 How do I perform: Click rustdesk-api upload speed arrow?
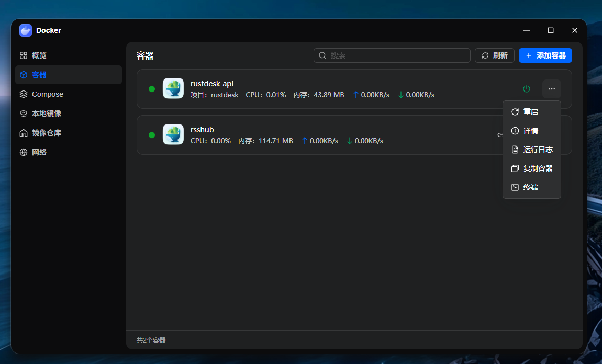pos(356,95)
